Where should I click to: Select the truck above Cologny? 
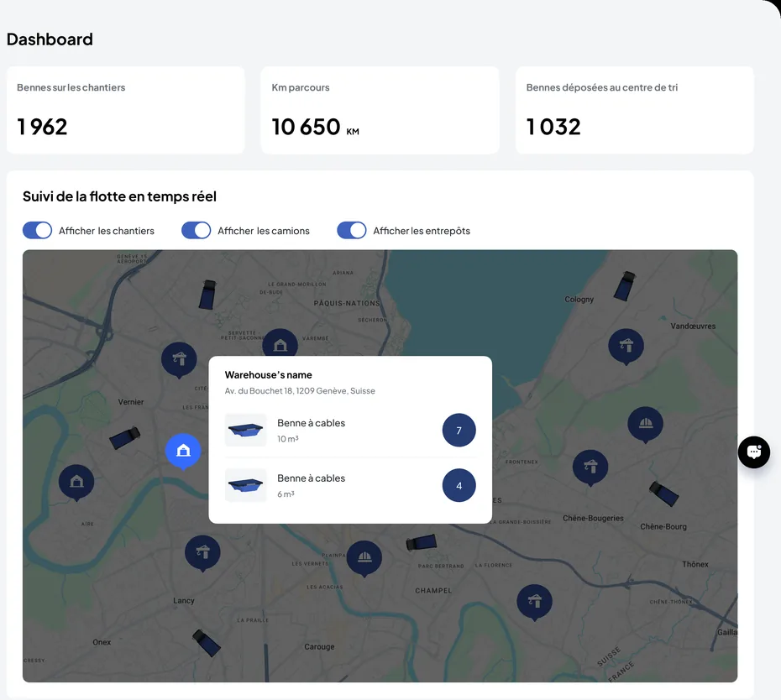[625, 285]
